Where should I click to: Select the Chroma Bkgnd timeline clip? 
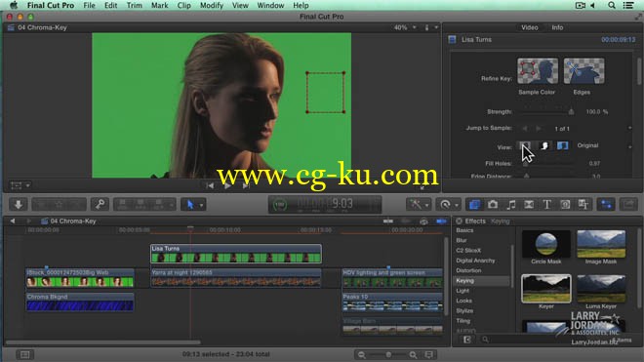(x=80, y=302)
